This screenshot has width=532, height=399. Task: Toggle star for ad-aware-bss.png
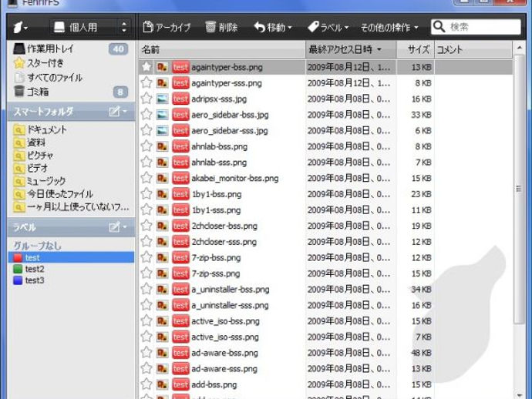[146, 353]
